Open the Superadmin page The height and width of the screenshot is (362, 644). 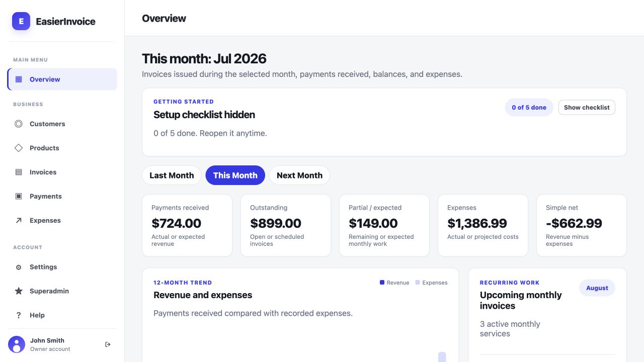[x=62, y=291]
